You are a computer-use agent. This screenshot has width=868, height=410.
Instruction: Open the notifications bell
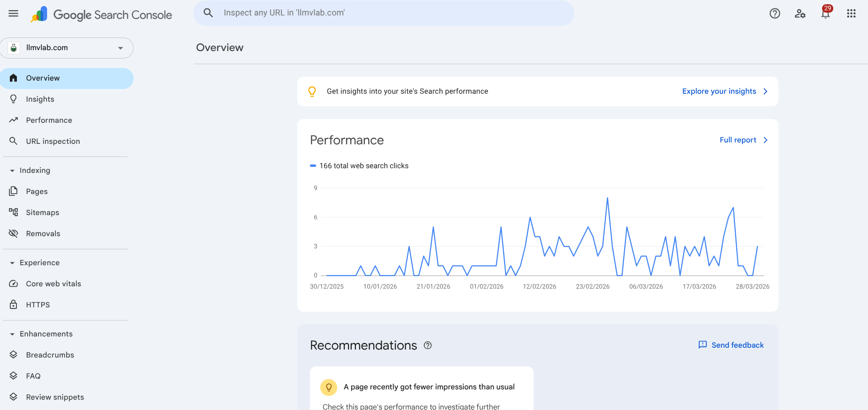click(825, 14)
